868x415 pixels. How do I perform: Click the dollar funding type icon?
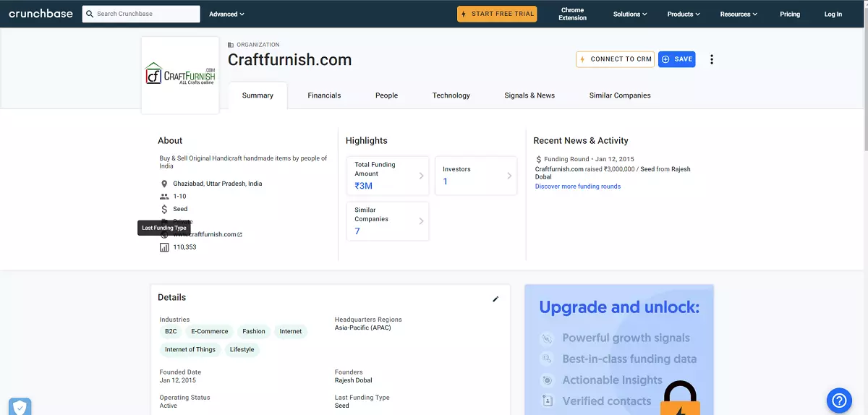click(x=164, y=209)
